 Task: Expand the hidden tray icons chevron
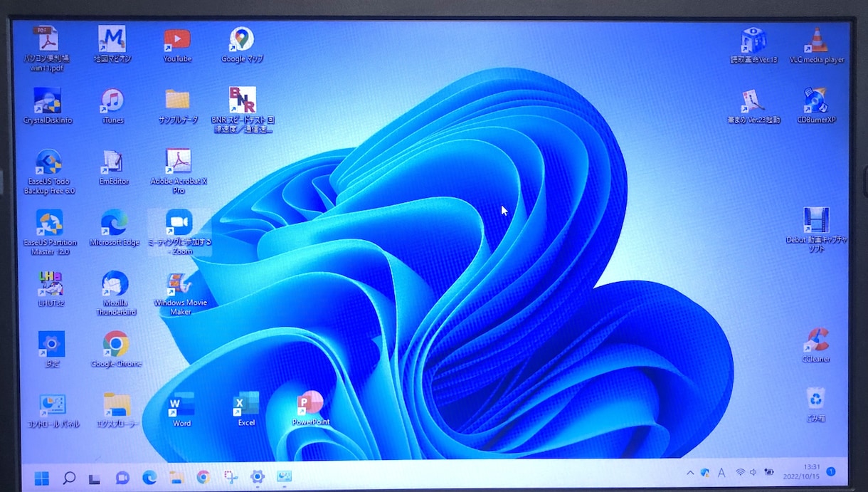(690, 472)
